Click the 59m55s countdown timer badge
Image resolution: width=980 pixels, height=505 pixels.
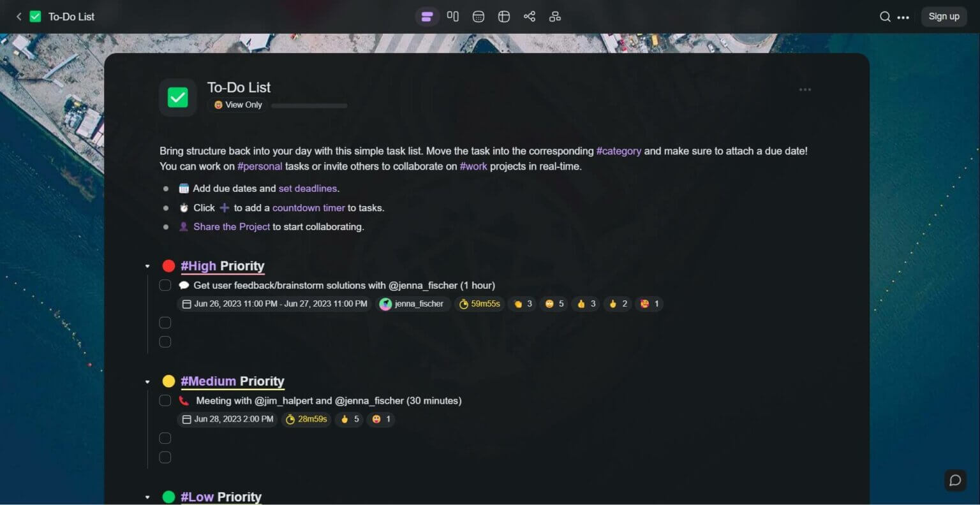click(480, 304)
